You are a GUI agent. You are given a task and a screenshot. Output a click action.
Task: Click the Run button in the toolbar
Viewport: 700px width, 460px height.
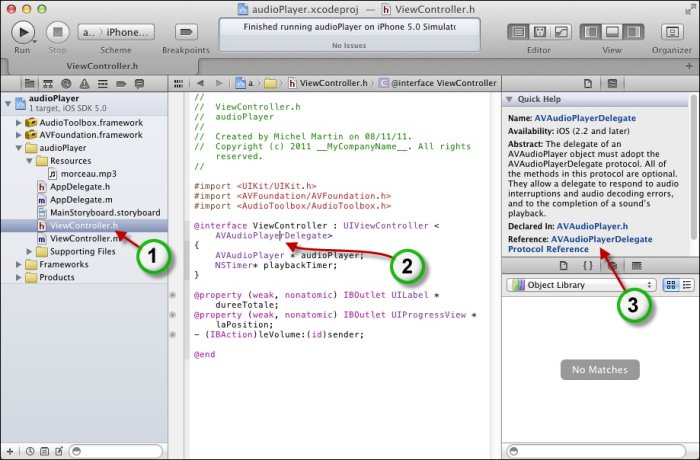pos(24,32)
